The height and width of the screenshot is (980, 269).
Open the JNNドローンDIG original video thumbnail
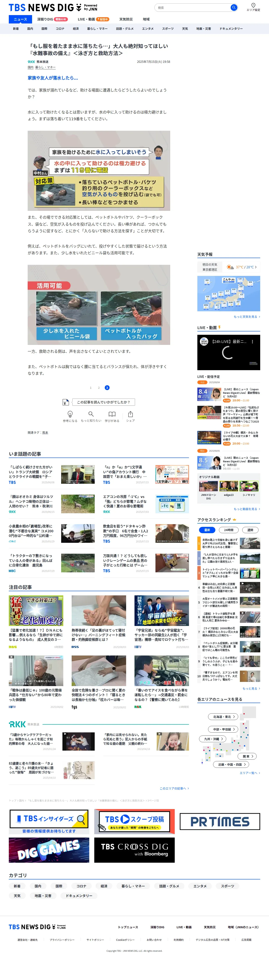pyautogui.click(x=208, y=486)
